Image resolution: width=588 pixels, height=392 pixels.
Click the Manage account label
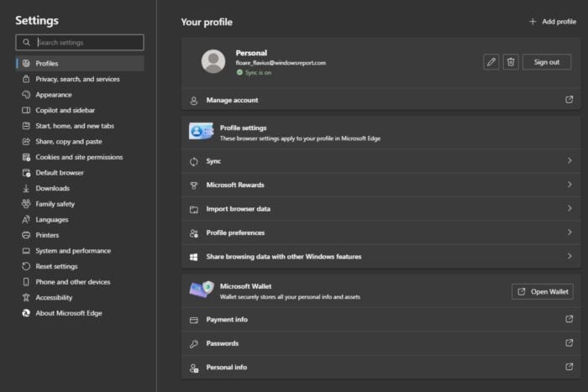pyautogui.click(x=232, y=100)
